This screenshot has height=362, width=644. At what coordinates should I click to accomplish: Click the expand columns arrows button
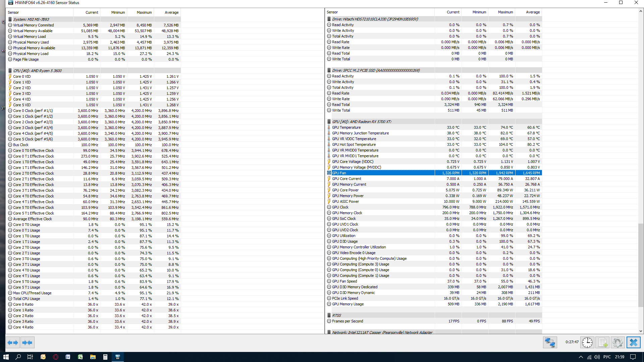click(13, 343)
